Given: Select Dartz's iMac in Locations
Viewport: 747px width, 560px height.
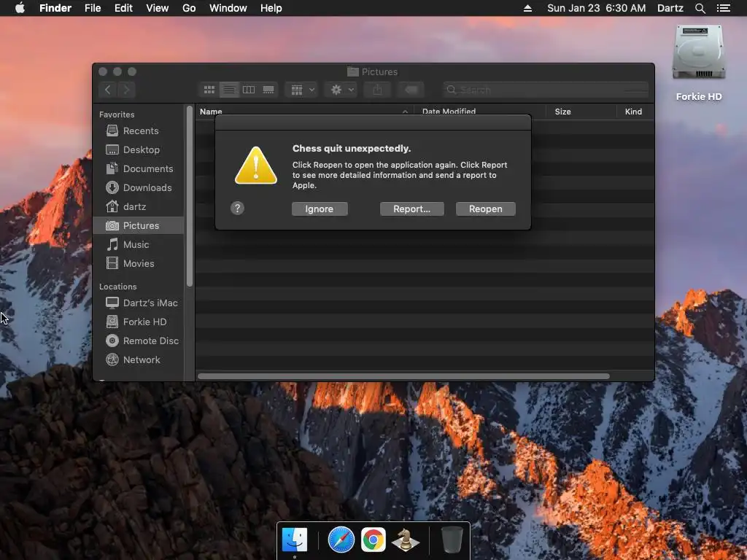Looking at the screenshot, I should (138, 303).
